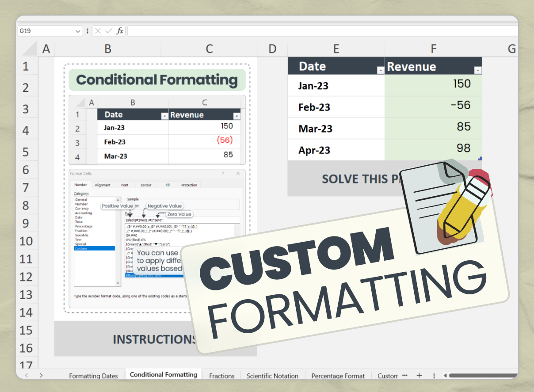Click the Enter checkmark icon in formula bar

(x=108, y=30)
